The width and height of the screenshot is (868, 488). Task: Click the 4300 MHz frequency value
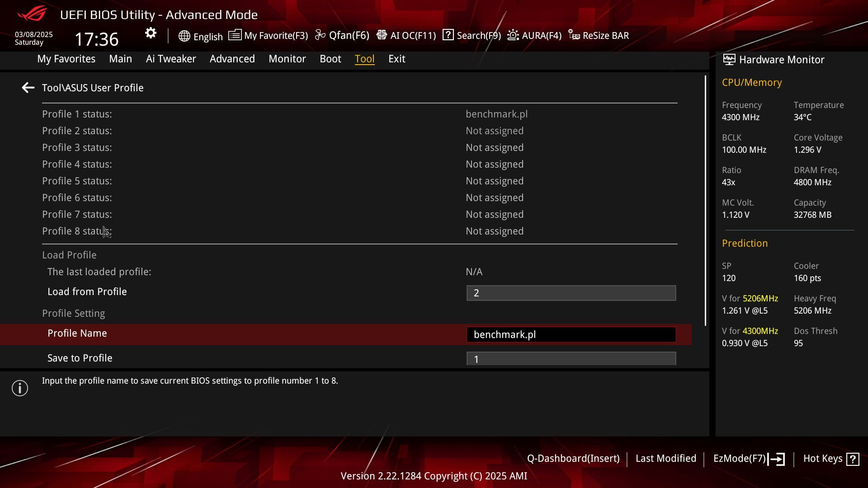click(741, 117)
